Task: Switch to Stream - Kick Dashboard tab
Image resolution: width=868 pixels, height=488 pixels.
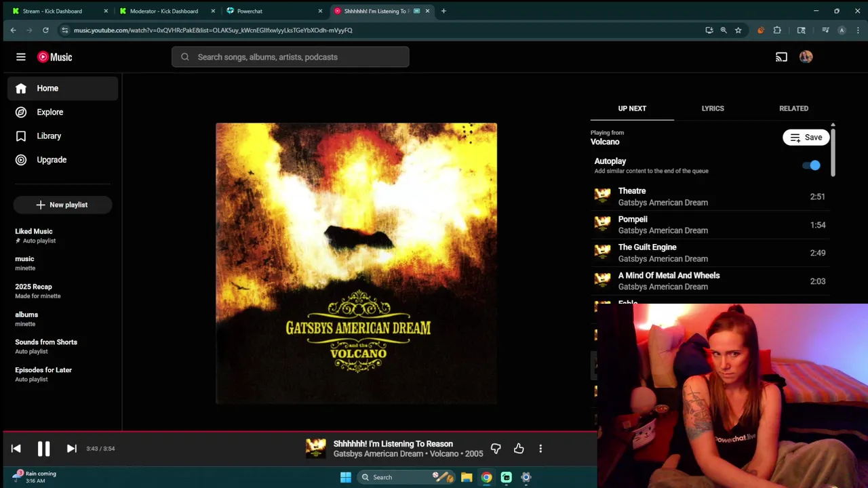Action: tap(60, 11)
